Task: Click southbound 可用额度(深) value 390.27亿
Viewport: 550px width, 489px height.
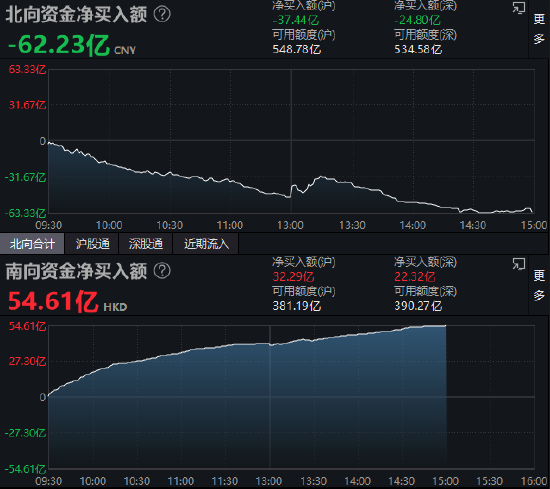Action: coord(418,306)
